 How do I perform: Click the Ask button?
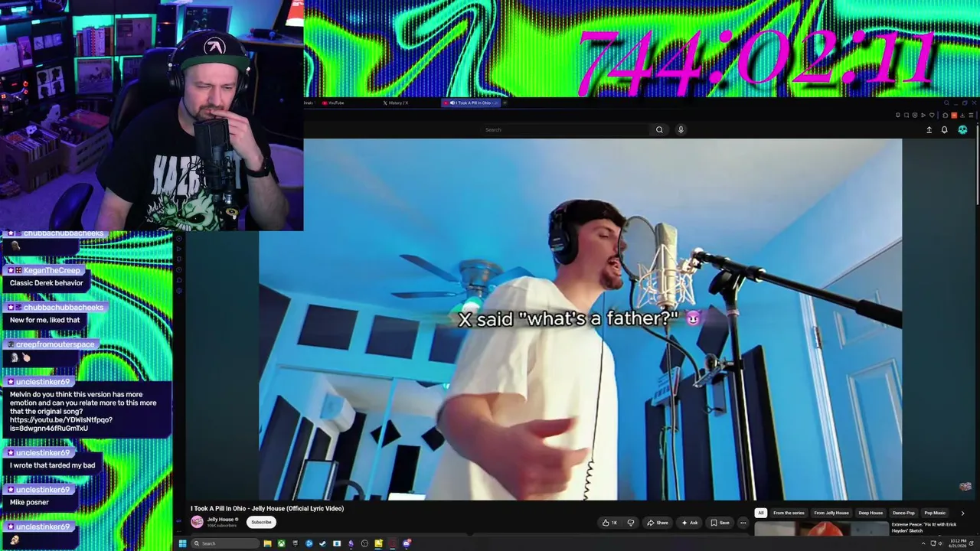point(690,523)
